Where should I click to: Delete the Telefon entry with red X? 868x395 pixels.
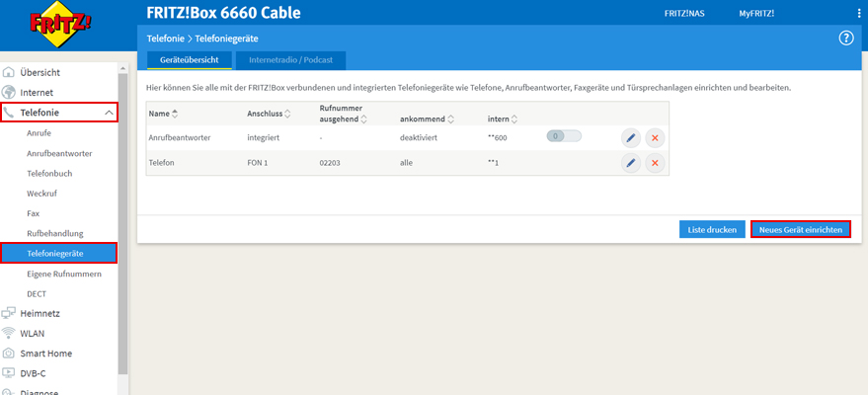(655, 163)
